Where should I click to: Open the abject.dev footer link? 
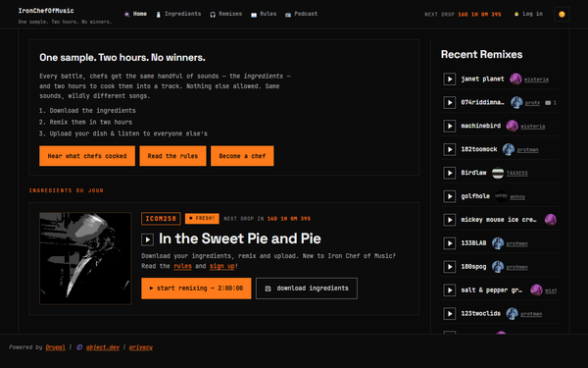point(103,347)
